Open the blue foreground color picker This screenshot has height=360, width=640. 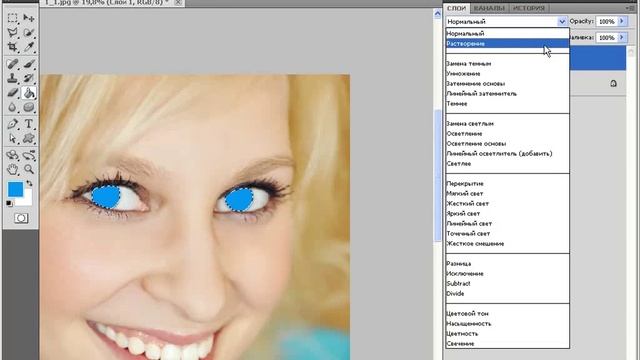coord(16,190)
